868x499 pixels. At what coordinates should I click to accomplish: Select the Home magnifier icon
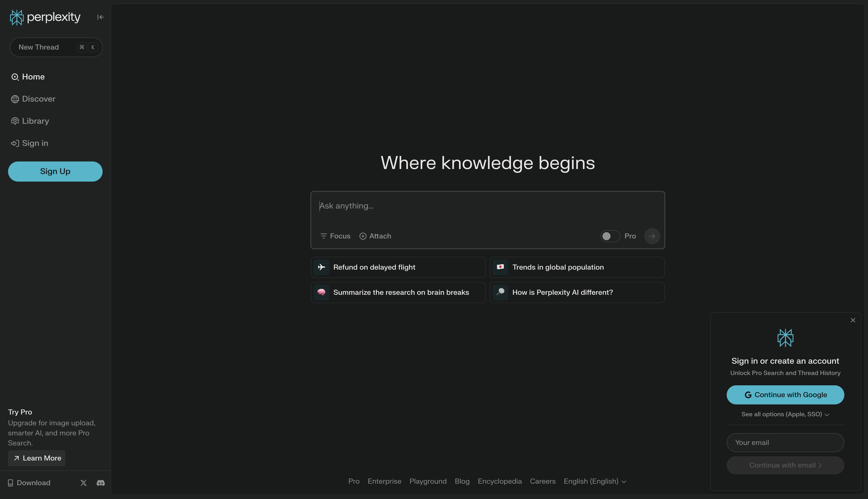pyautogui.click(x=15, y=77)
